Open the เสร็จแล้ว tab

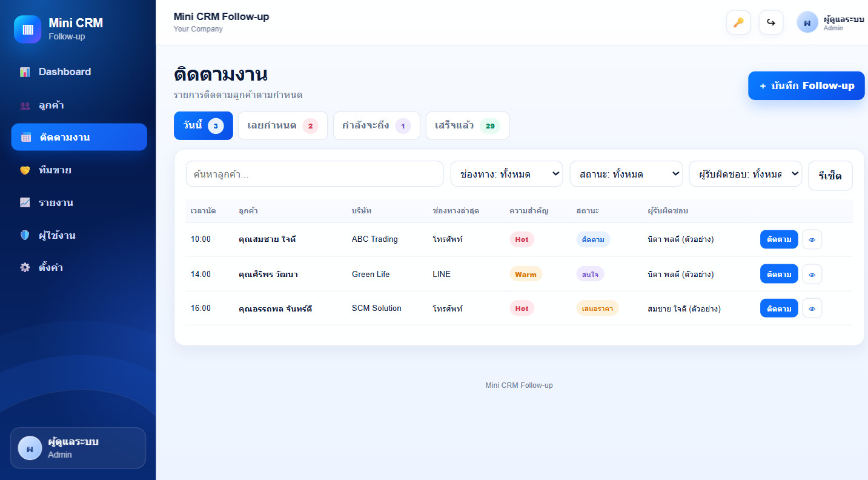point(468,125)
